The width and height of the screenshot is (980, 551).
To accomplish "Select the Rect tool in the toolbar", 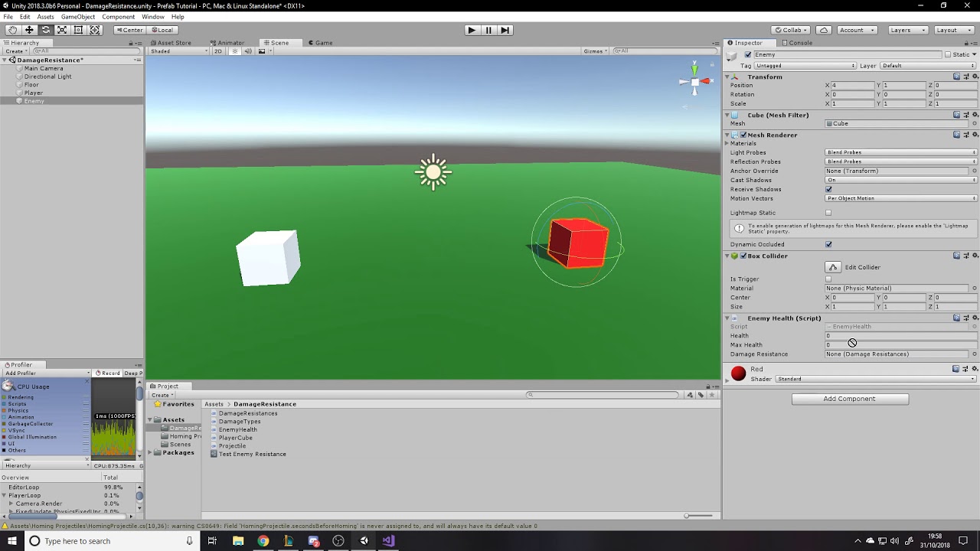I will pyautogui.click(x=78, y=30).
